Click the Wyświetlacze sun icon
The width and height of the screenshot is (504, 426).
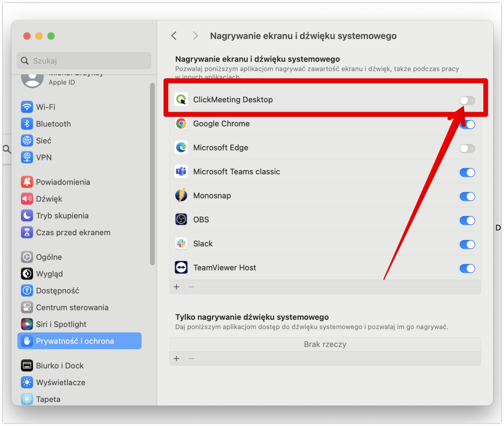pos(27,383)
